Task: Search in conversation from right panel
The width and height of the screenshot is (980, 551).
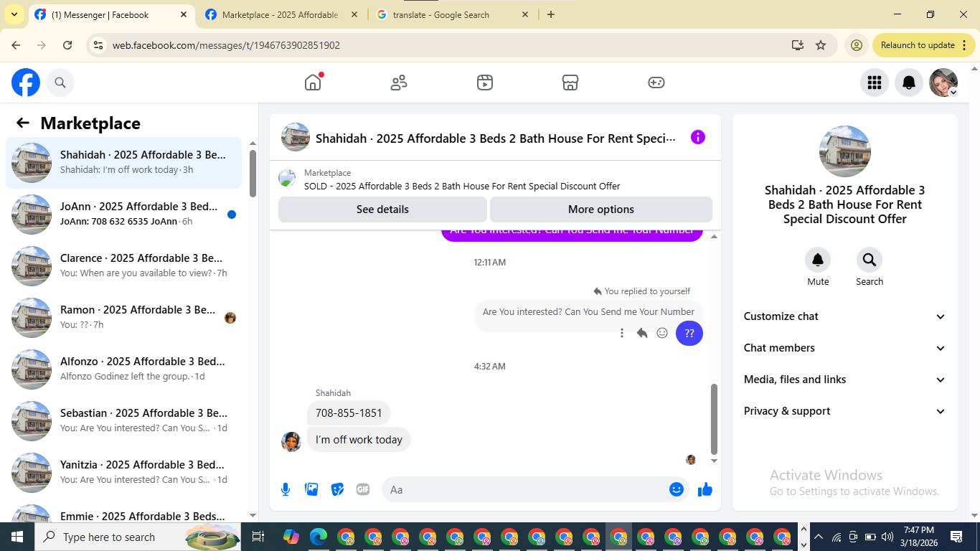Action: click(870, 260)
